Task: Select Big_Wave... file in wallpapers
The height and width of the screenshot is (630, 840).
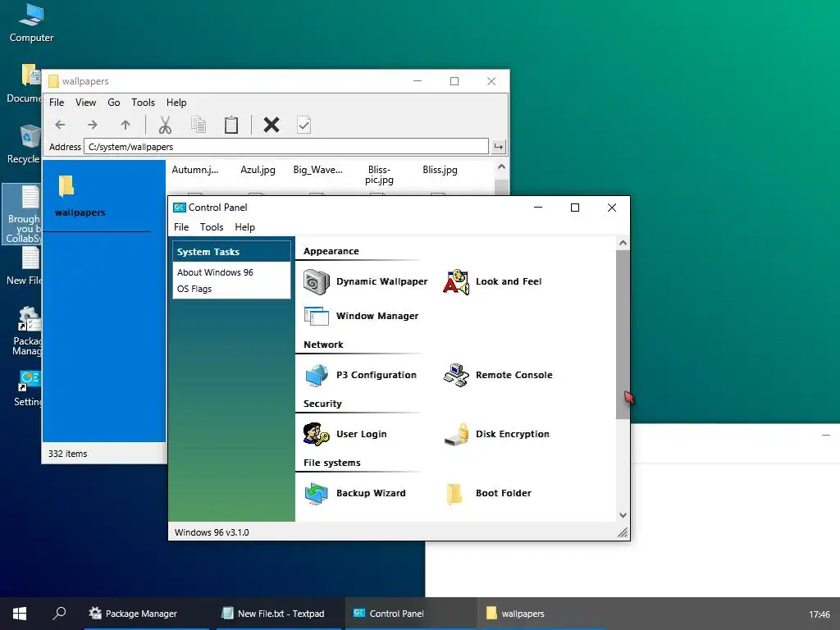Action: coord(317,171)
